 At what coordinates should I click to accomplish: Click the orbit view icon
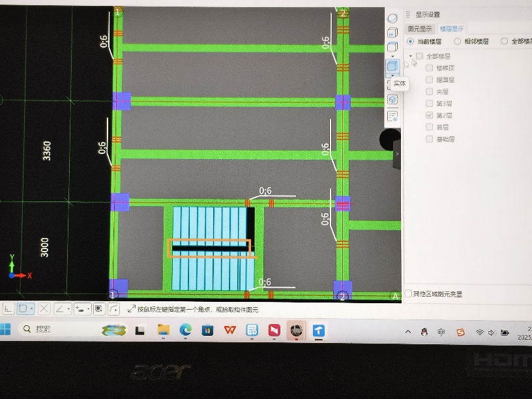[392, 18]
